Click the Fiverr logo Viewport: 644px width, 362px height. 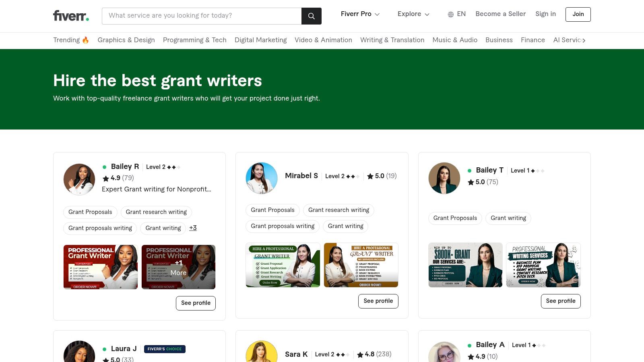click(x=71, y=16)
